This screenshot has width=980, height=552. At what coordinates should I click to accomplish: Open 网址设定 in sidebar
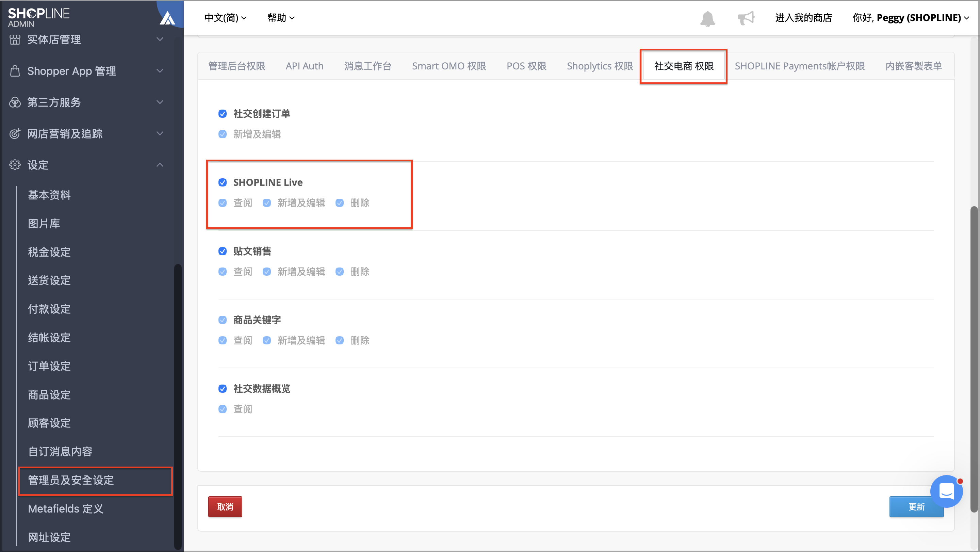point(49,537)
